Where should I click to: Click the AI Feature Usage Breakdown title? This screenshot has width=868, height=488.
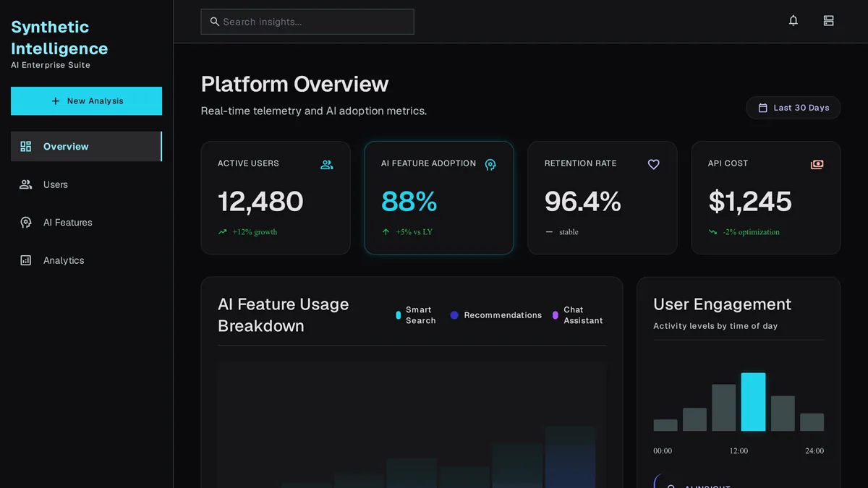click(x=284, y=315)
